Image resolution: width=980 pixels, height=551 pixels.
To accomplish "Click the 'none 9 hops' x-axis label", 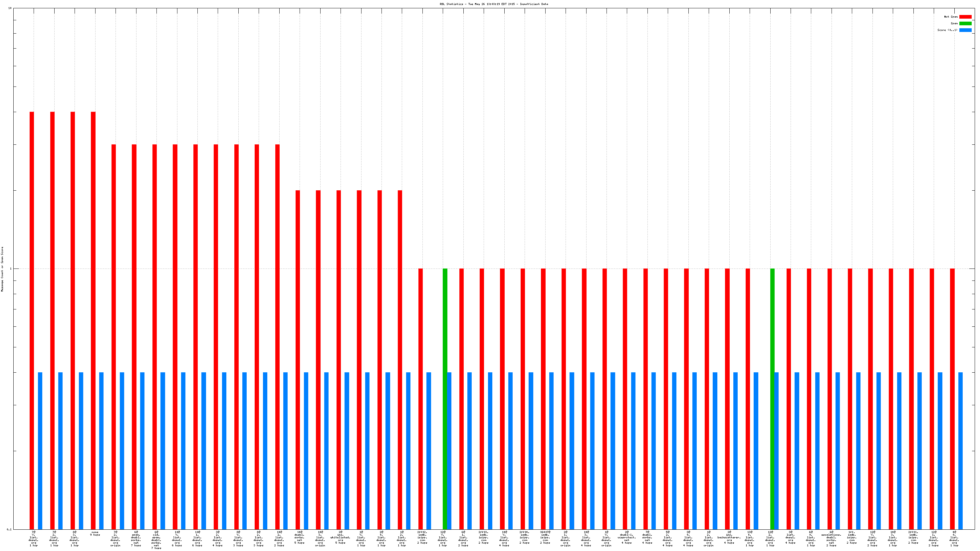I will pos(95,533).
